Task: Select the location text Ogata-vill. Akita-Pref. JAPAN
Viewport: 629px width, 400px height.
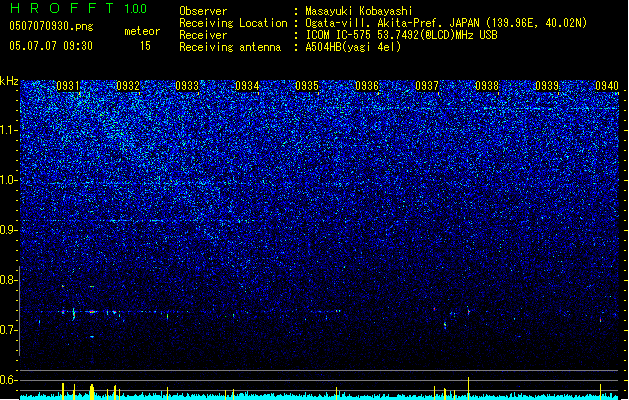Action: pos(392,23)
